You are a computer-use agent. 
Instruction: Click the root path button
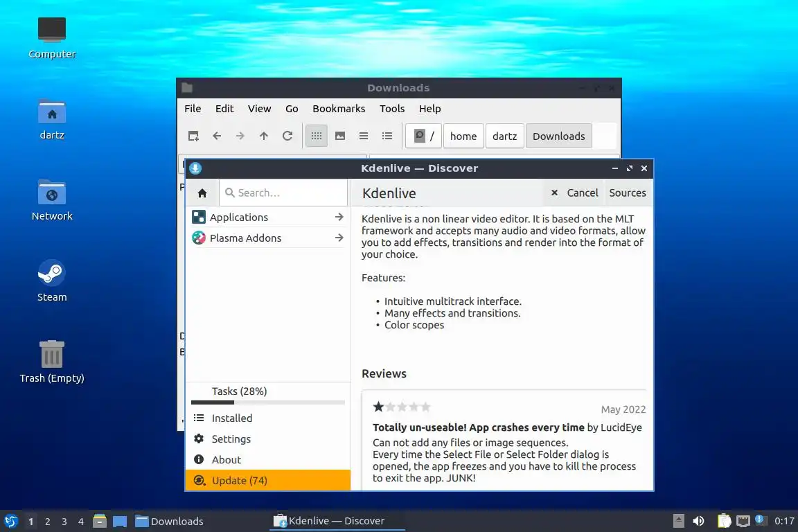pyautogui.click(x=423, y=136)
